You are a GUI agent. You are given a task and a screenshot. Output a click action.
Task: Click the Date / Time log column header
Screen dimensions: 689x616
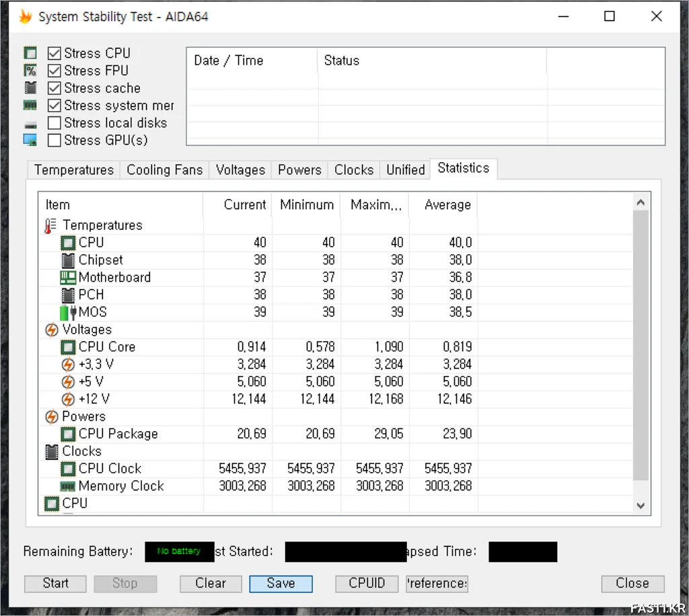[253, 61]
